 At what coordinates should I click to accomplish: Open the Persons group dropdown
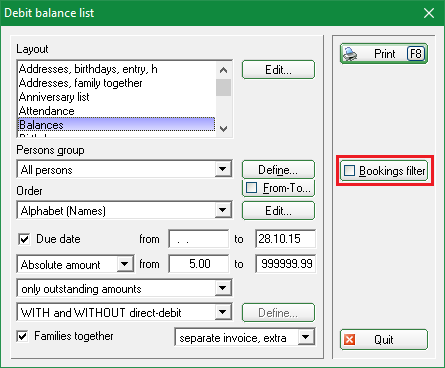coord(223,169)
